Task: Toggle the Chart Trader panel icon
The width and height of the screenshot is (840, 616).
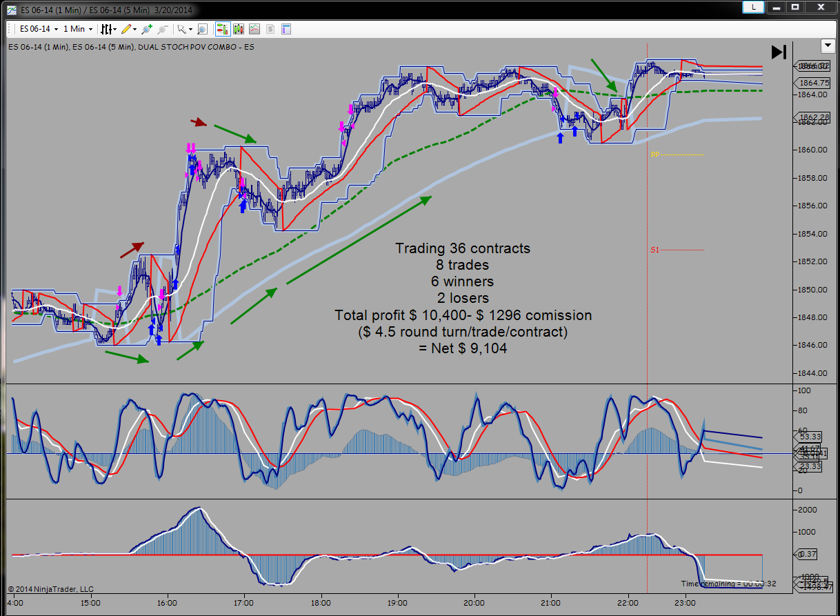Action: (x=223, y=29)
